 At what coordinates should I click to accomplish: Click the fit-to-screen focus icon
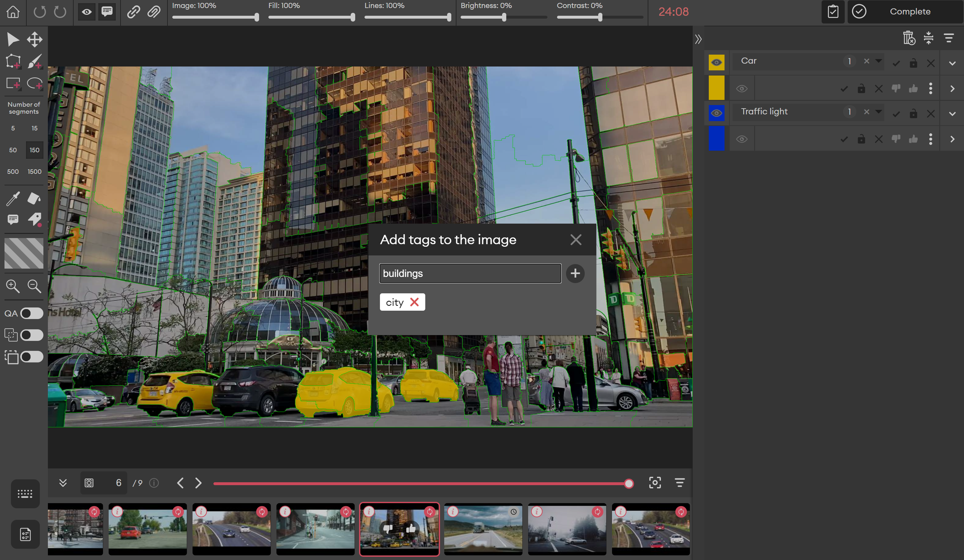click(655, 483)
